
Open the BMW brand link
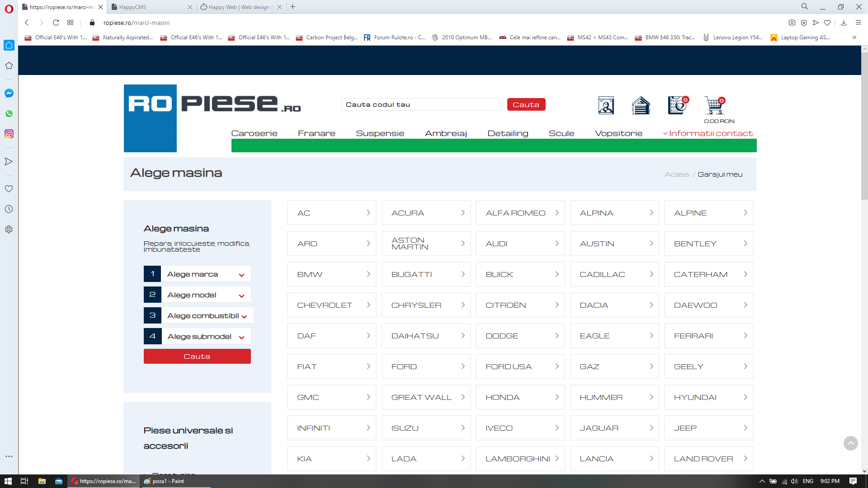(331, 274)
